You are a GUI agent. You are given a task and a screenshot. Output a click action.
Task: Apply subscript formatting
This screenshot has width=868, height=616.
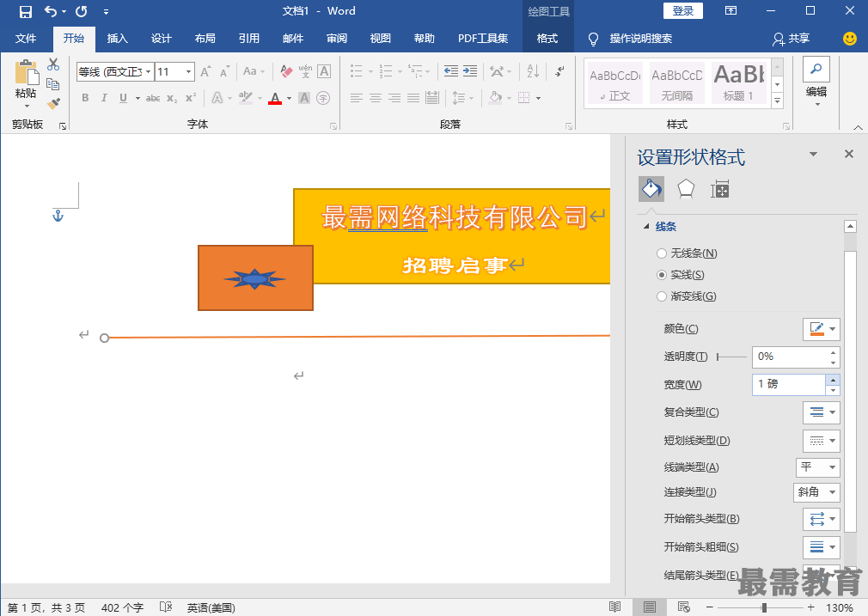[172, 98]
